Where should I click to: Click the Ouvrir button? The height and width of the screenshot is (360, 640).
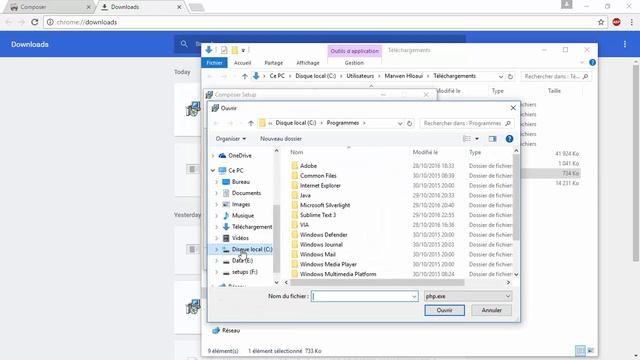pos(444,310)
